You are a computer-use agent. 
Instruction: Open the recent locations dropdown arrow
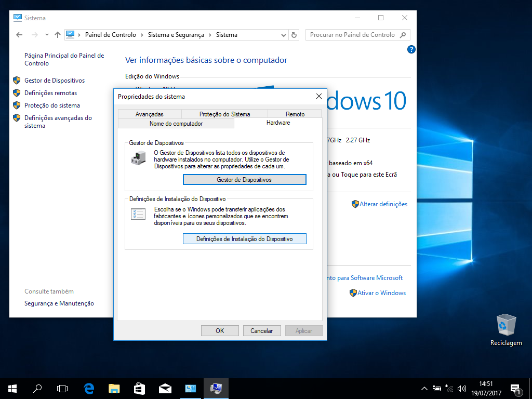[x=46, y=35]
